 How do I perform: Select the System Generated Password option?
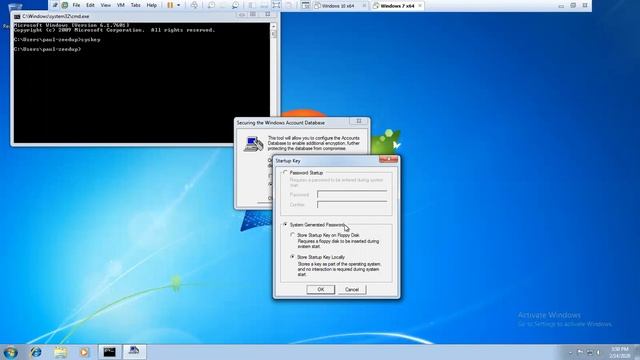click(x=285, y=225)
